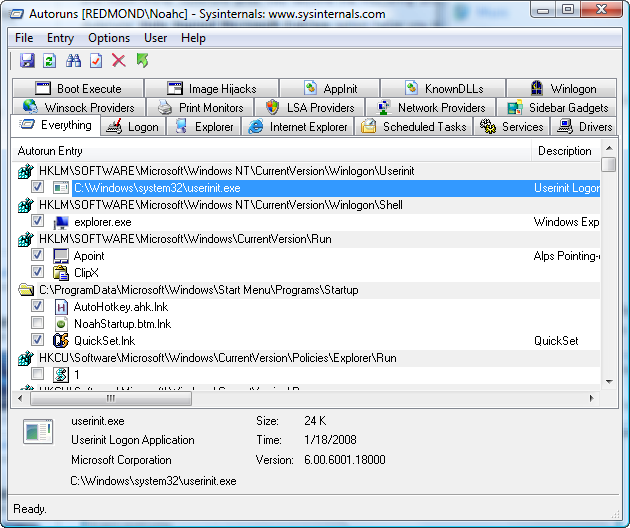Switch to the Winsock Providers tab
The height and width of the screenshot is (528, 630).
point(78,107)
